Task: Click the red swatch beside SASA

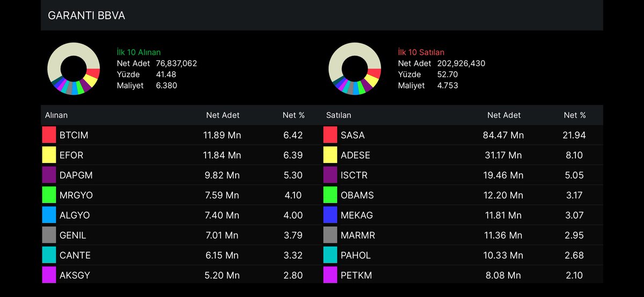Action: tap(330, 135)
